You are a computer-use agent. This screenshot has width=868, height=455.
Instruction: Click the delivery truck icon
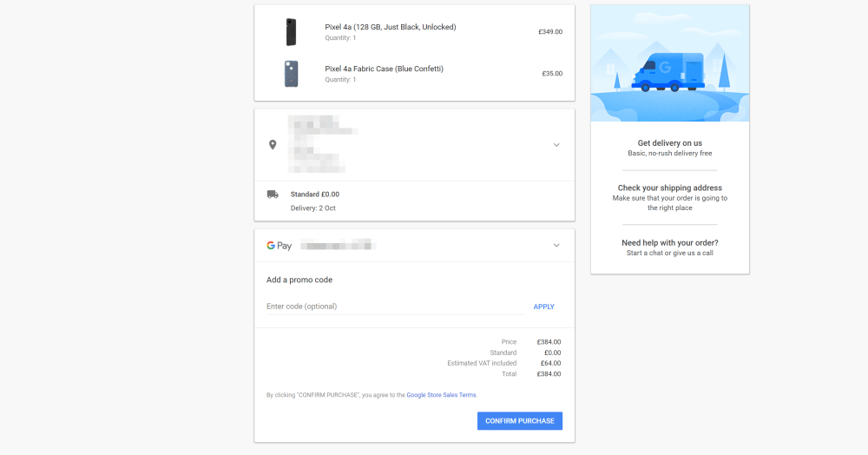pyautogui.click(x=273, y=195)
